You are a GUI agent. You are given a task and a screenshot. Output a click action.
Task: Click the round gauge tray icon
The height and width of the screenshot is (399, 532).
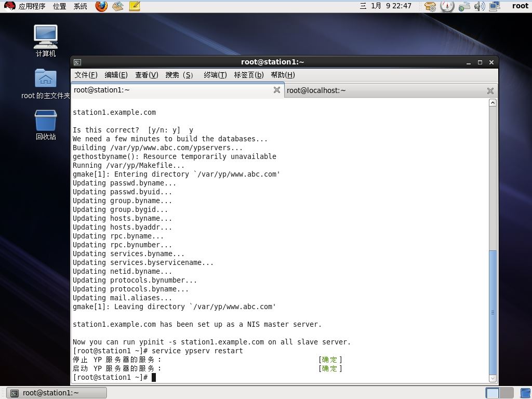pos(447,6)
